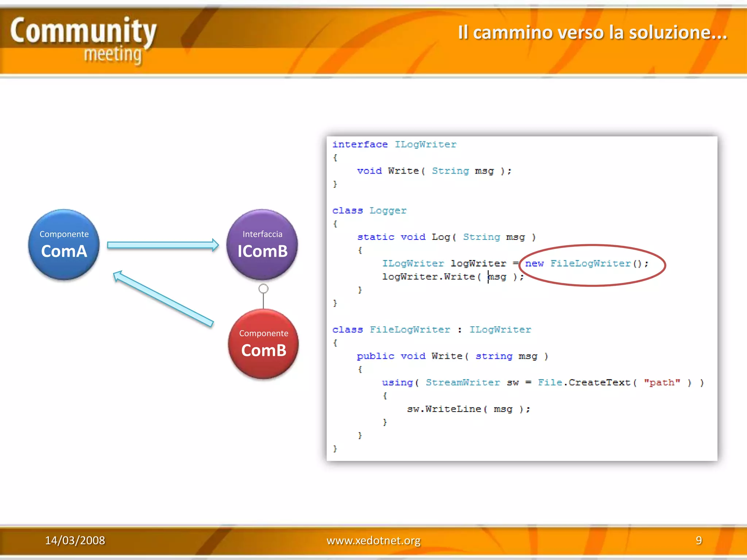Click the Community meeting logo
Image resolution: width=747 pixels, height=560 pixels.
pos(84,40)
